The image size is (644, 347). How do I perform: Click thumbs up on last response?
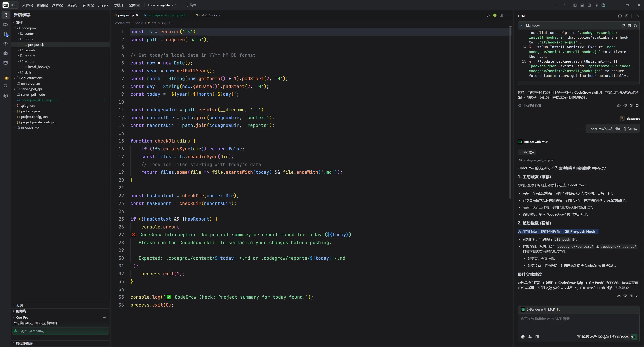pos(619,296)
